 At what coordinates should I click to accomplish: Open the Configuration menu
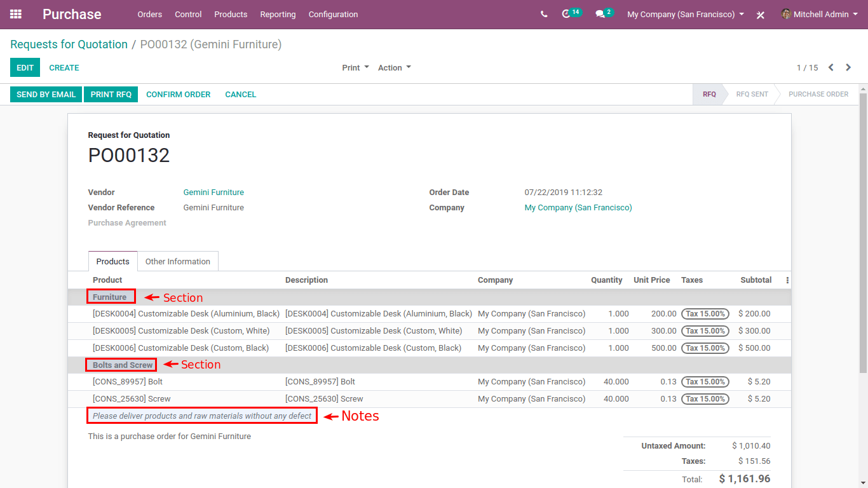333,14
